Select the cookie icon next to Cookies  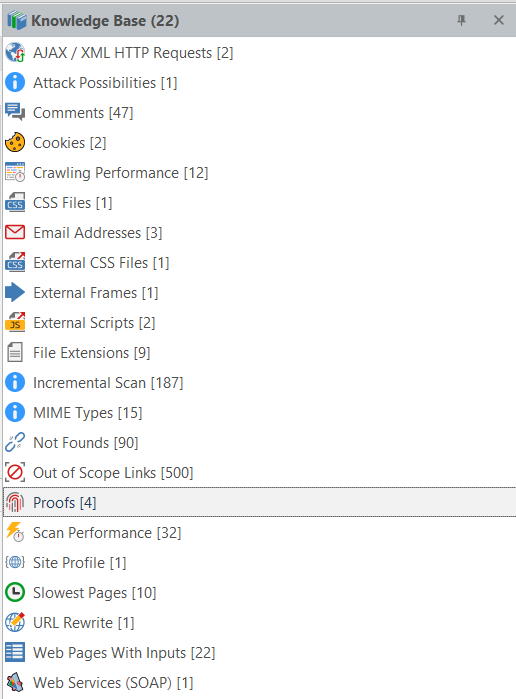pyautogui.click(x=15, y=143)
